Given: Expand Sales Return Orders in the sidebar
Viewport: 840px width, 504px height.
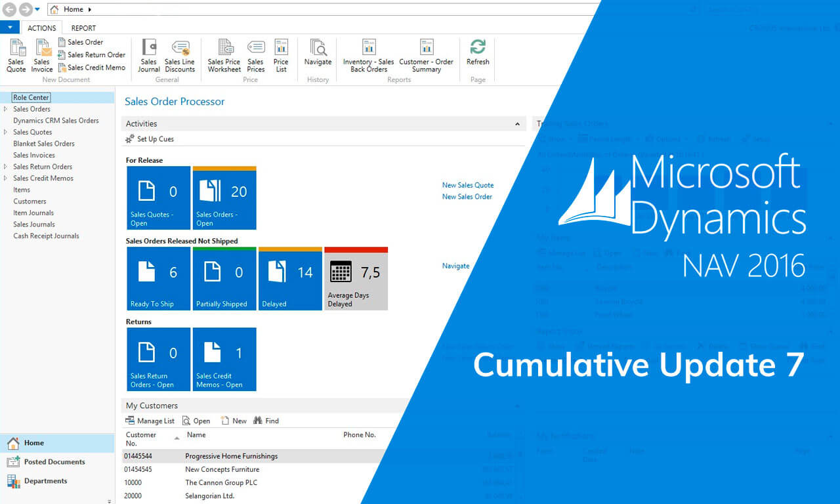Looking at the screenshot, I should [x=4, y=166].
